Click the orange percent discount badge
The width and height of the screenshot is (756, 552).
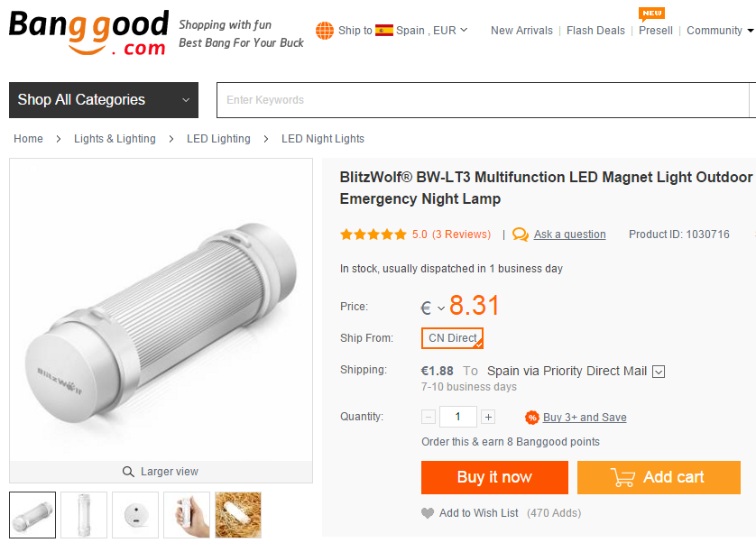[x=532, y=418]
